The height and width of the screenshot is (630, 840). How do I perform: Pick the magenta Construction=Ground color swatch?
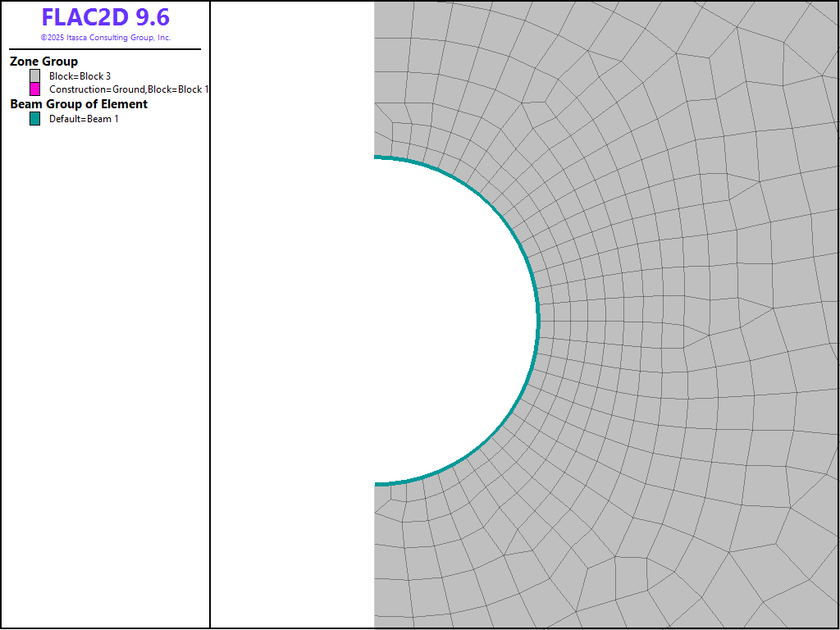[35, 89]
